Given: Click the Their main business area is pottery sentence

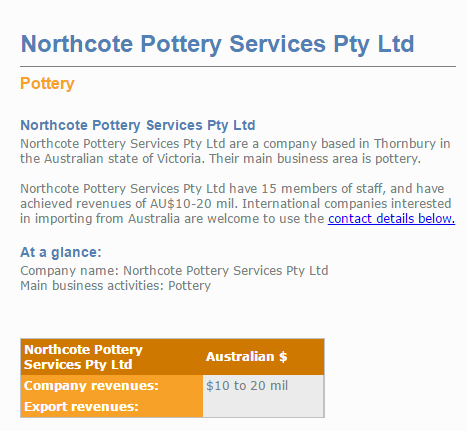Looking at the screenshot, I should click(x=315, y=159).
